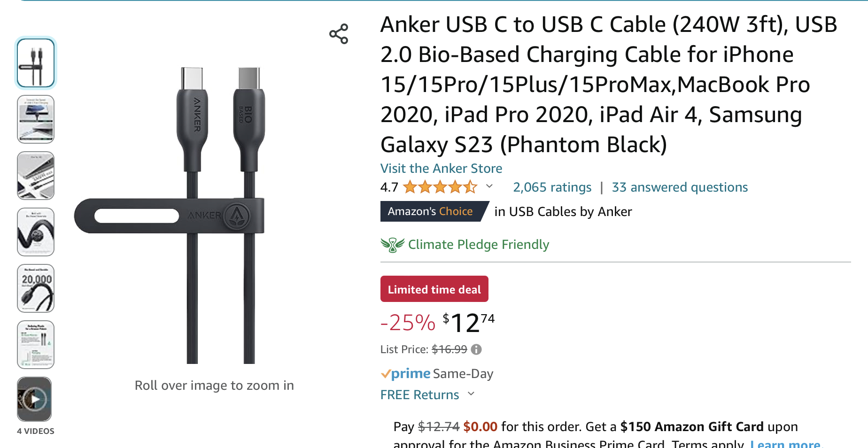Select the sixth thumbnail with specs chart
Image resolution: width=868 pixels, height=448 pixels.
pyautogui.click(x=36, y=345)
